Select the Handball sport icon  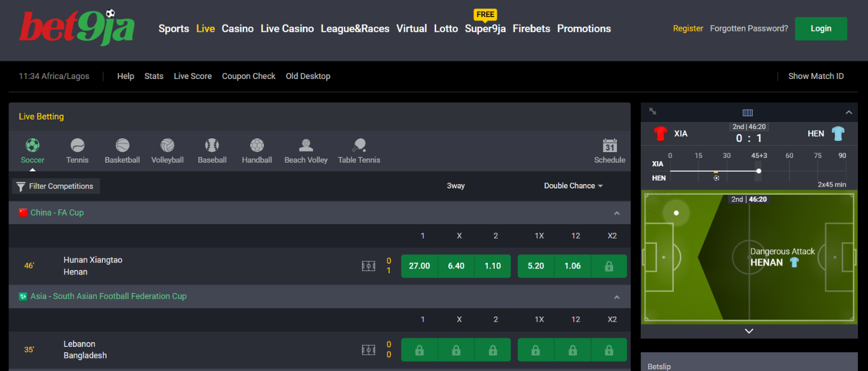coord(257,145)
